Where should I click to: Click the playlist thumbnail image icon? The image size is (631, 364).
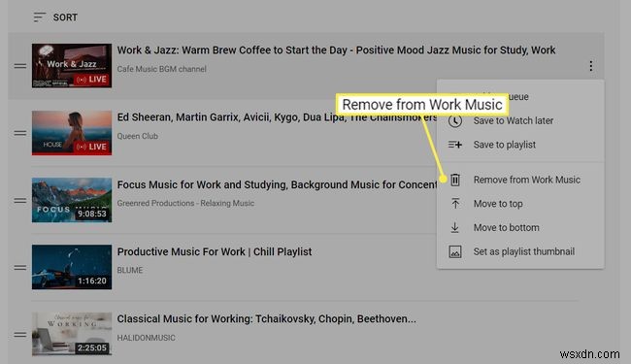pyautogui.click(x=455, y=251)
